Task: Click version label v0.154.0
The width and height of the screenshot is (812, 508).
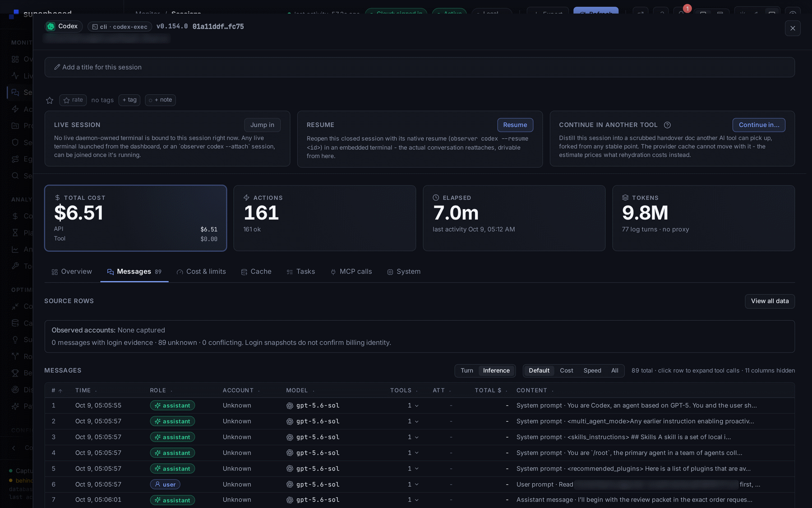Action: pyautogui.click(x=172, y=27)
